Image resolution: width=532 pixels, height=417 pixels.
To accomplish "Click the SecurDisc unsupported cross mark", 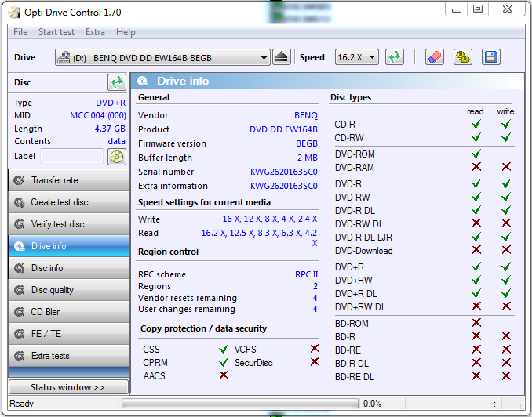I will point(315,362).
